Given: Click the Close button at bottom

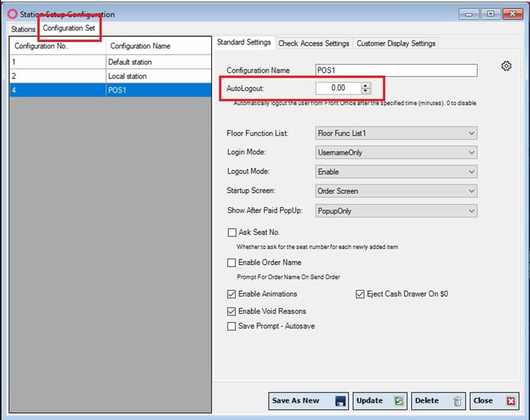Looking at the screenshot, I should point(494,401).
